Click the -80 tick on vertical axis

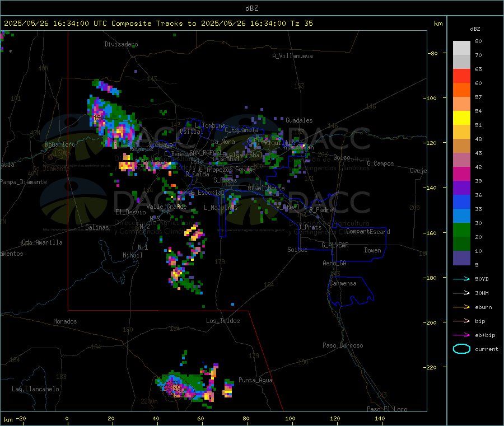pyautogui.click(x=432, y=53)
